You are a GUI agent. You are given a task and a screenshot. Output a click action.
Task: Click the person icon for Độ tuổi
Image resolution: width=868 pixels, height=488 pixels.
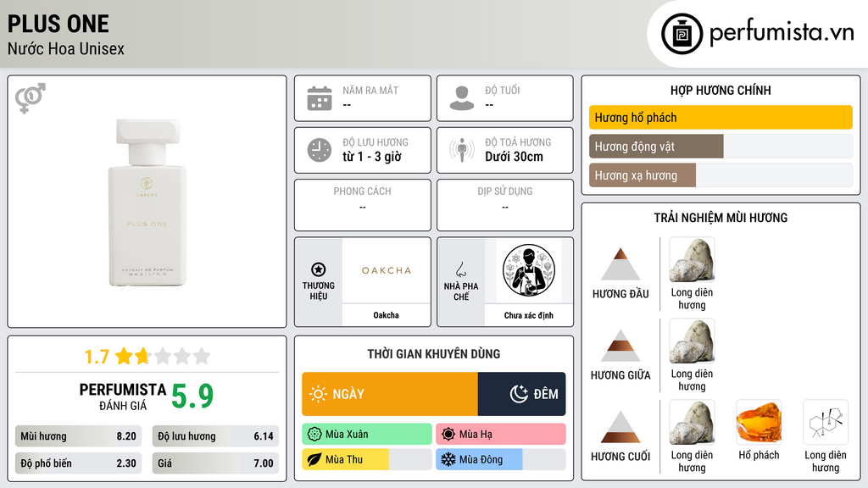tap(462, 98)
